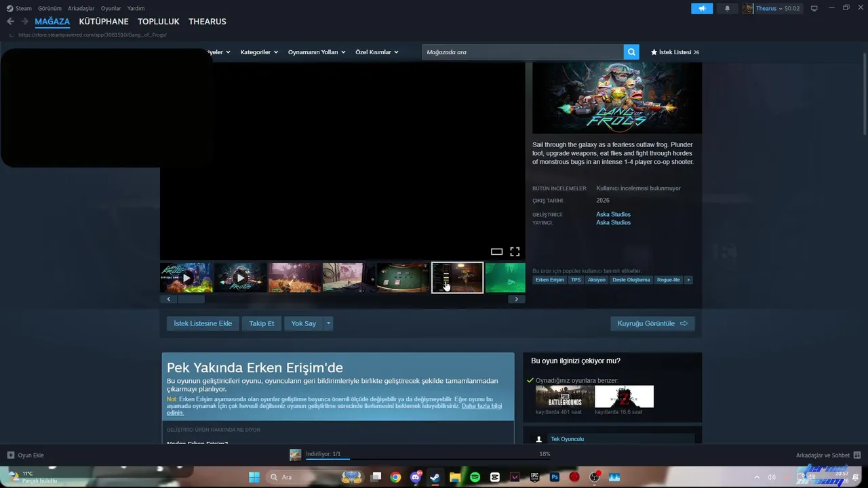This screenshot has width=868, height=488.
Task: Click İstek Listesine Ekle button
Action: (x=203, y=323)
